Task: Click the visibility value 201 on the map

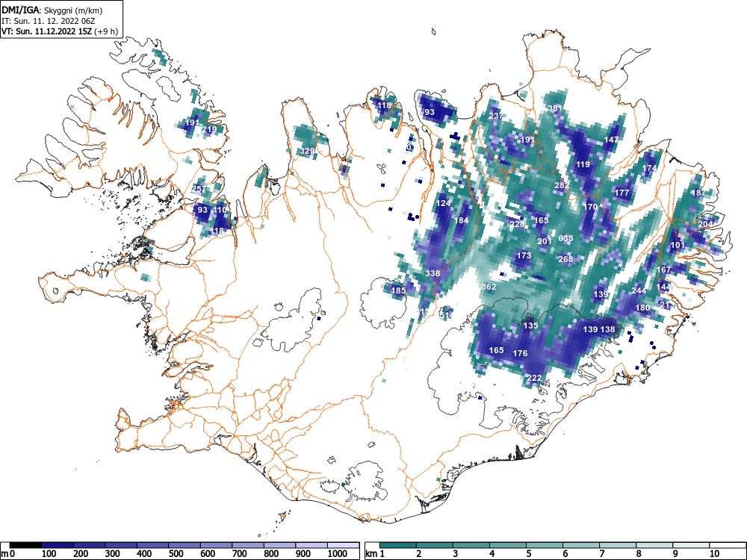Action: [x=545, y=241]
